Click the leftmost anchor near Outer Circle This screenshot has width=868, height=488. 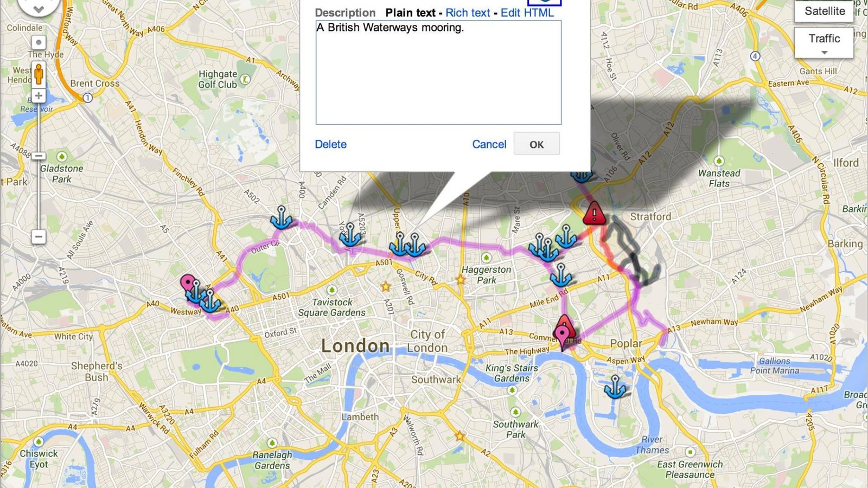[x=281, y=217]
